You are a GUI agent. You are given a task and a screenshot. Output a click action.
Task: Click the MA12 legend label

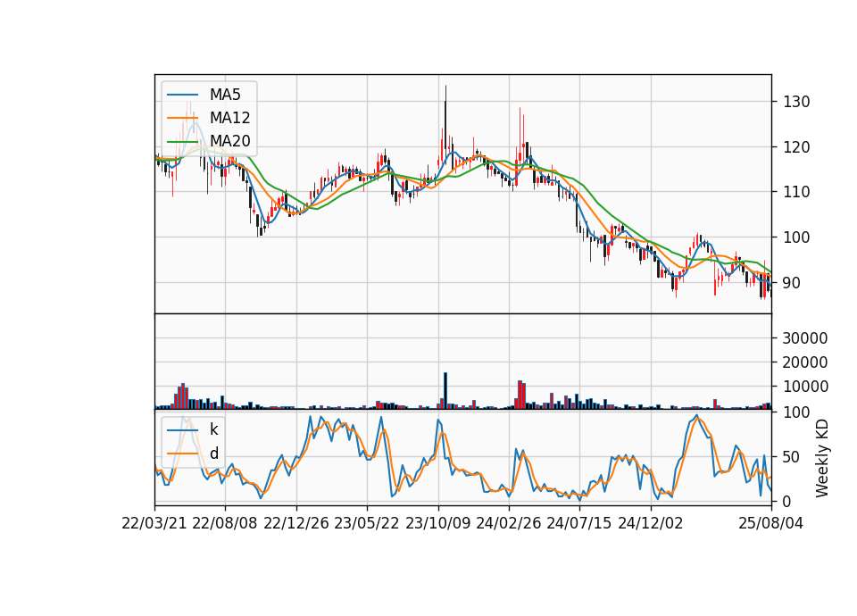(x=229, y=118)
